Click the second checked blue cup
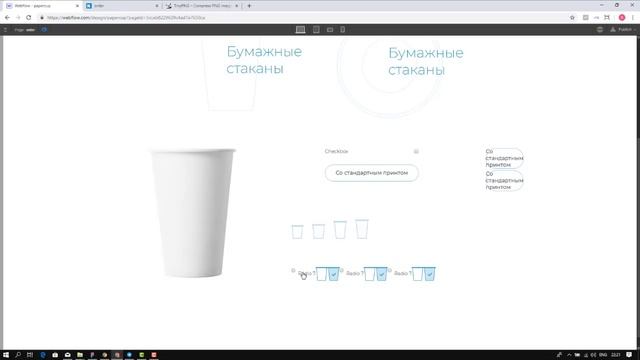The height and width of the screenshot is (360, 640). pyautogui.click(x=382, y=274)
